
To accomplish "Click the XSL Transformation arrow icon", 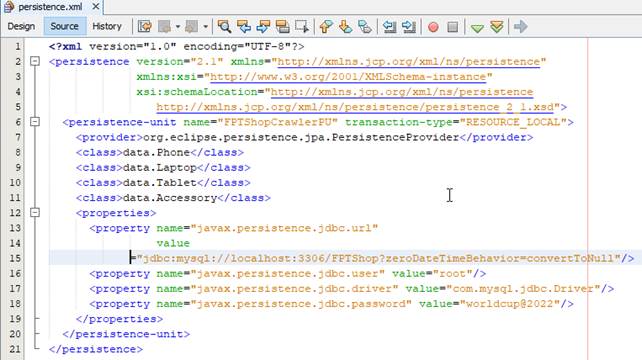I will point(520,27).
